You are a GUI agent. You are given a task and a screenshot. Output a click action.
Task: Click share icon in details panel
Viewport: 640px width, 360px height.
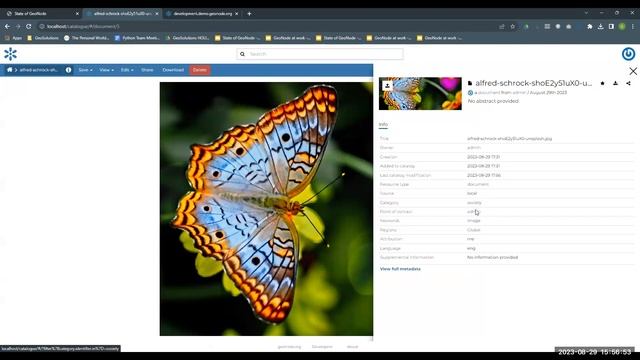[x=628, y=83]
